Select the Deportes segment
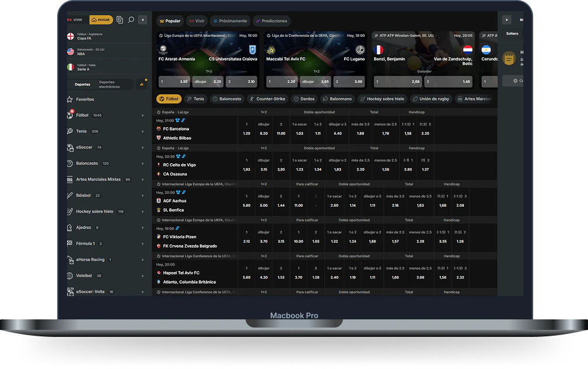Viewport: 588px width, 369px height. coord(82,85)
